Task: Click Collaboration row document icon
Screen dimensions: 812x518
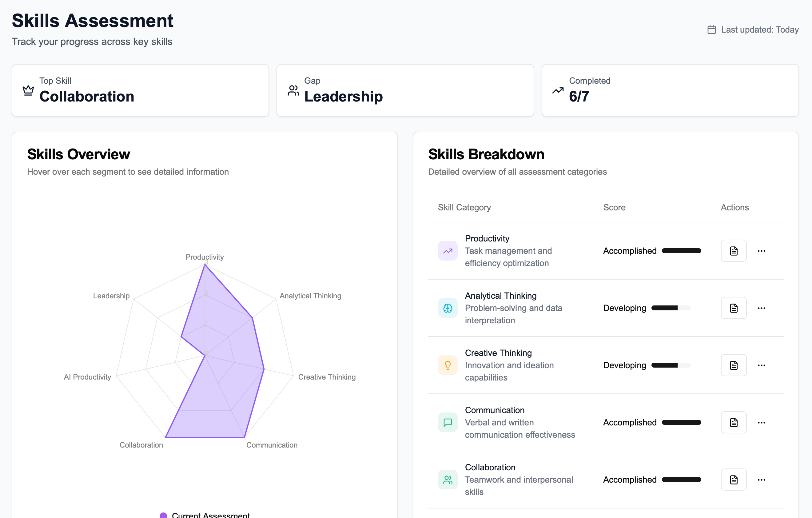Action: 734,480
